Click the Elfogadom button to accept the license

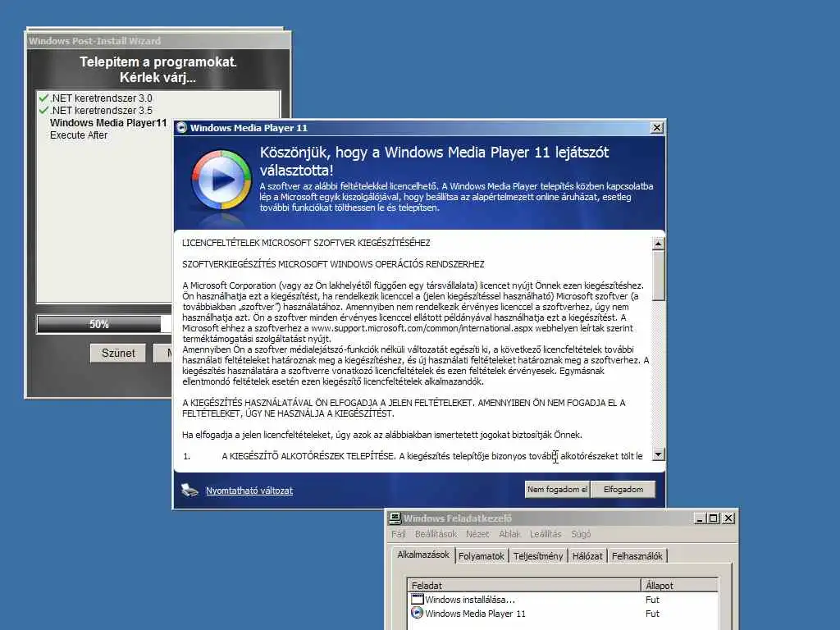click(x=623, y=489)
